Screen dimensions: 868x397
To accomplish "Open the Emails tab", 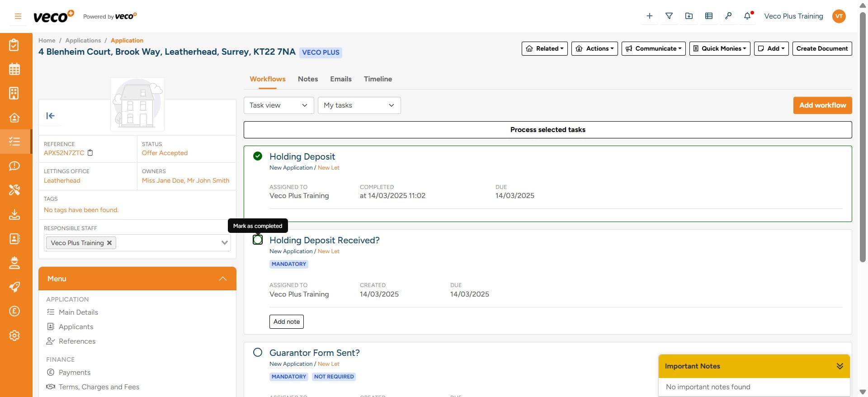I will pos(340,79).
